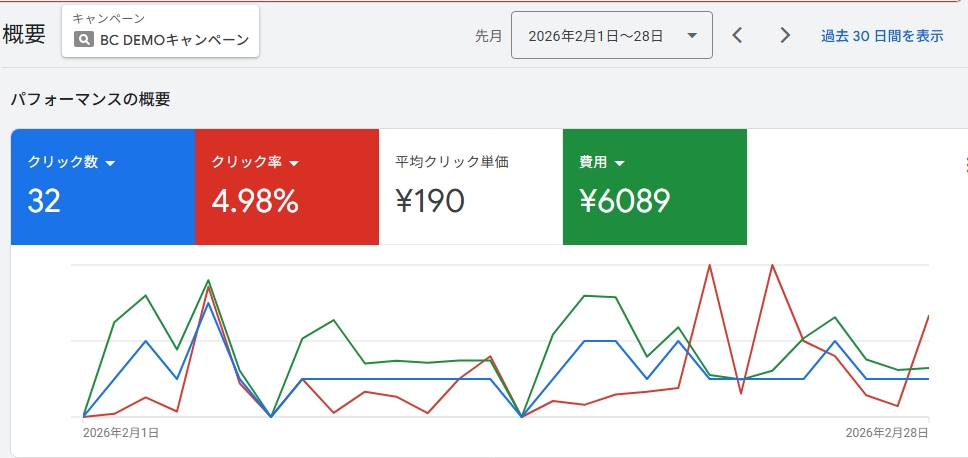The width and height of the screenshot is (968, 458).
Task: Open the 費用 metric dropdown arrow
Action: (x=619, y=163)
